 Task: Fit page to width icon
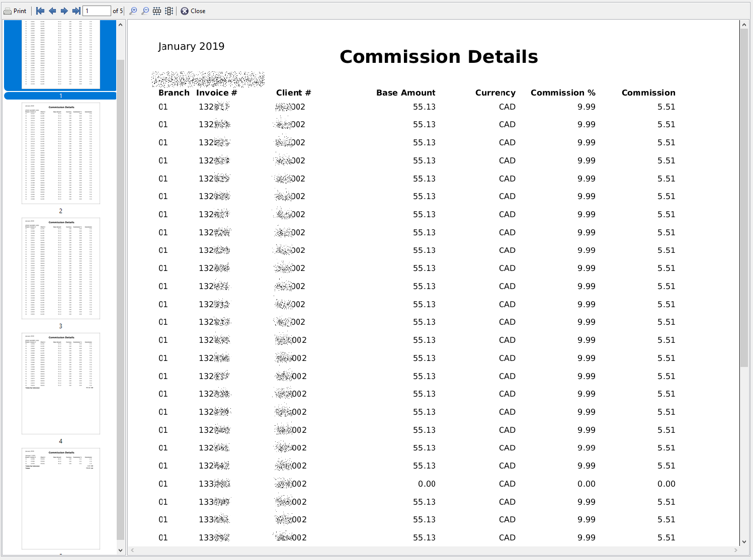[x=157, y=11]
